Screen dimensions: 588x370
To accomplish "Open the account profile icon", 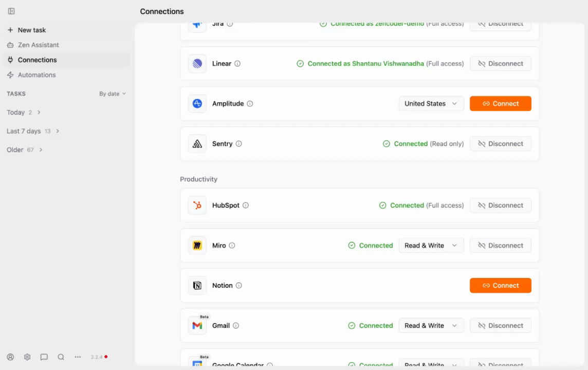I will coord(10,357).
